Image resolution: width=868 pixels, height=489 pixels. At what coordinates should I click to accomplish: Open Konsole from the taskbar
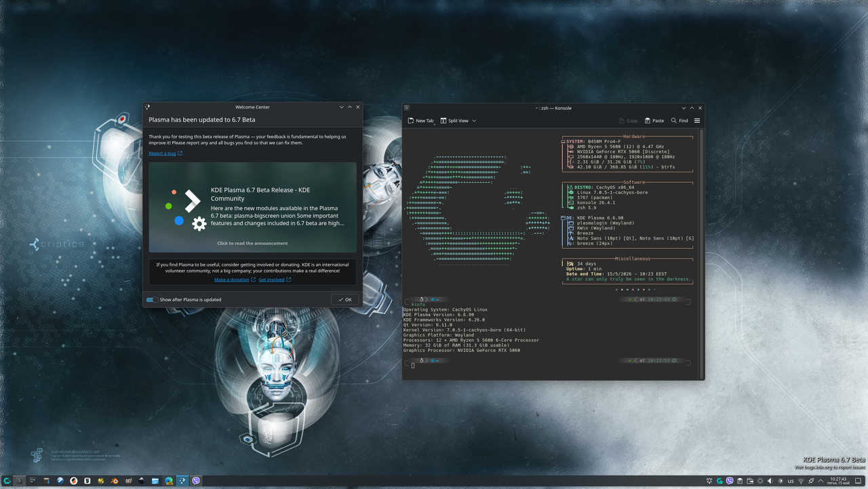tap(19, 481)
